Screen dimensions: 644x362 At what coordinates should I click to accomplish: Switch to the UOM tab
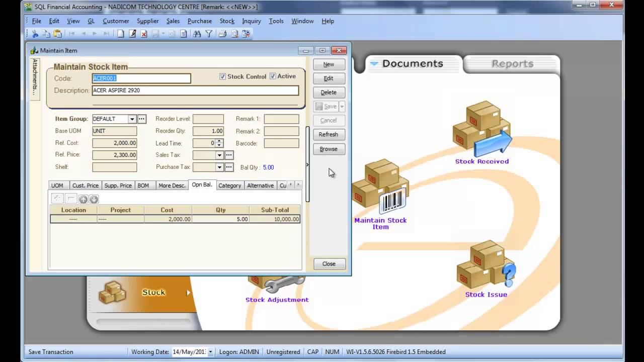(57, 186)
